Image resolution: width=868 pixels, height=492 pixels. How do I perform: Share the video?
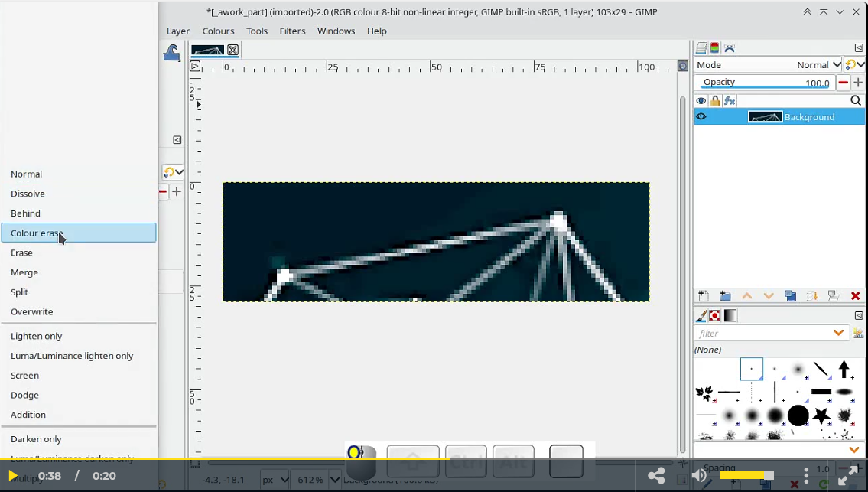tap(656, 475)
